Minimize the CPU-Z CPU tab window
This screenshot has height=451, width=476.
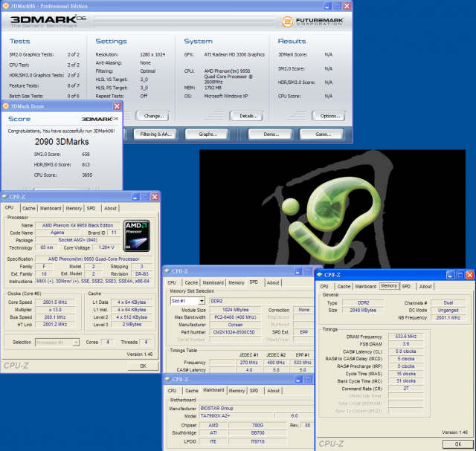point(135,197)
